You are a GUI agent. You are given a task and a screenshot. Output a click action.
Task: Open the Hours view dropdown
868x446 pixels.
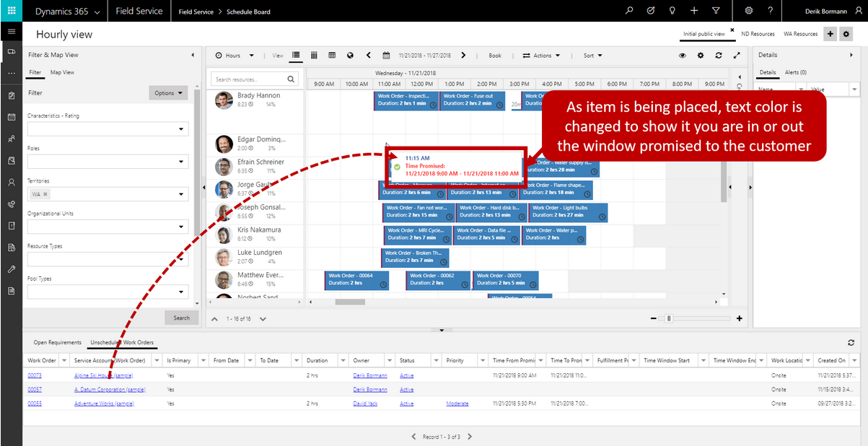tap(235, 56)
